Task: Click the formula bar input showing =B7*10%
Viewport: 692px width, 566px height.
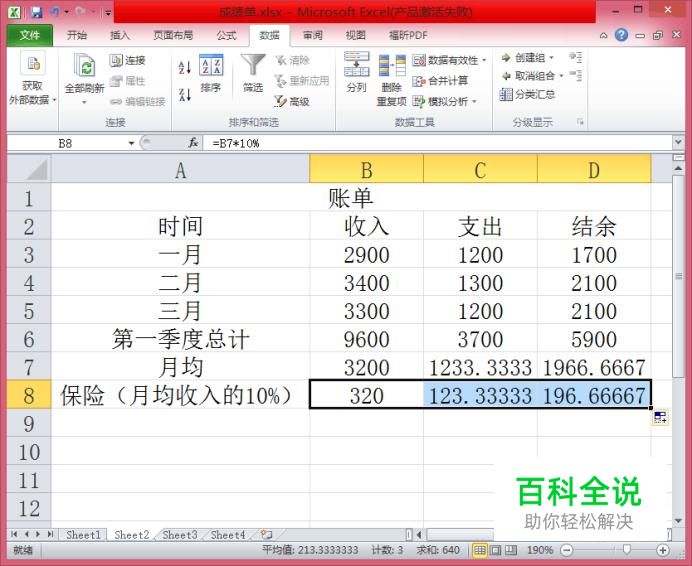Action: tap(437, 143)
